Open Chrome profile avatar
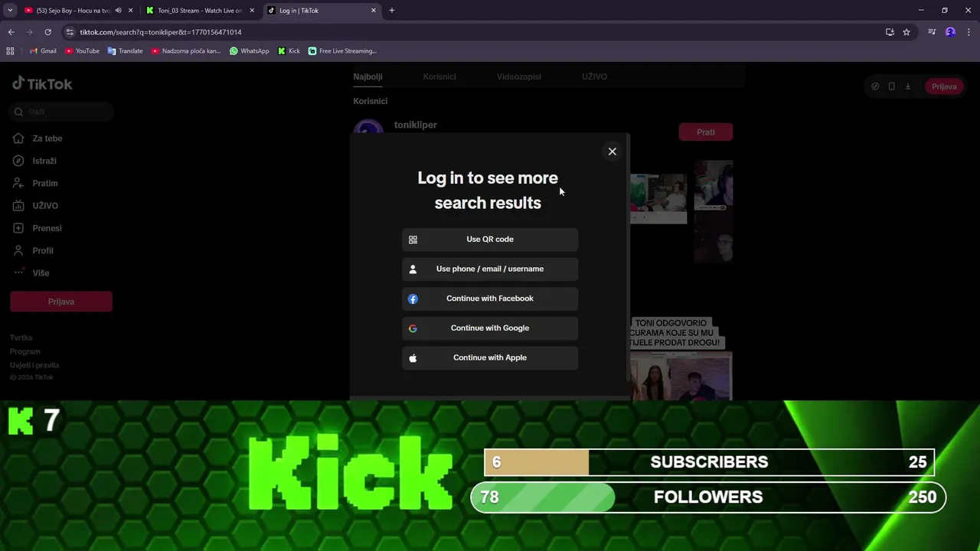The image size is (980, 551). pyautogui.click(x=950, y=32)
